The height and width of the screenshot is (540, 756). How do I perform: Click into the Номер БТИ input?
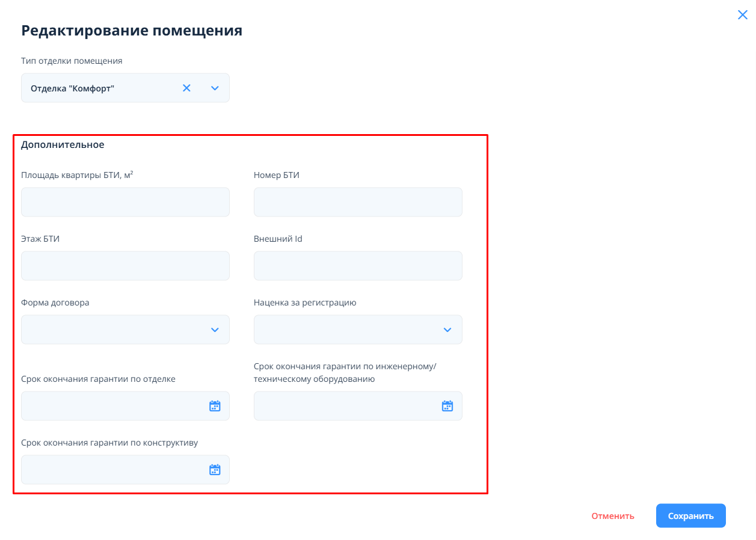[358, 202]
